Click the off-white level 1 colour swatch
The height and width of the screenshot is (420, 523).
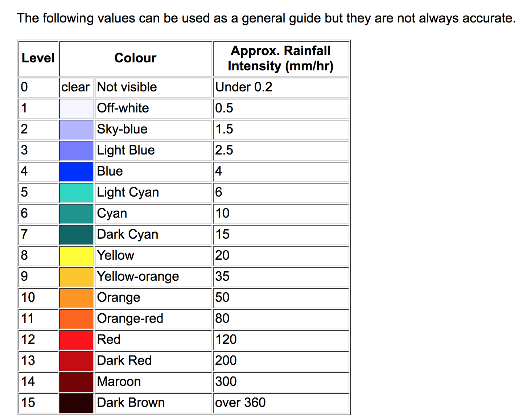[77, 109]
